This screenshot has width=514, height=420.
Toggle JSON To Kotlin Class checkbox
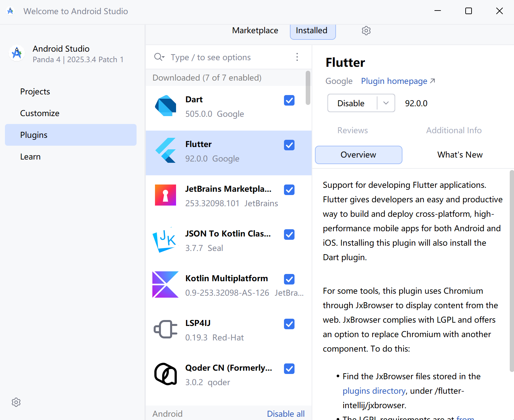point(289,235)
